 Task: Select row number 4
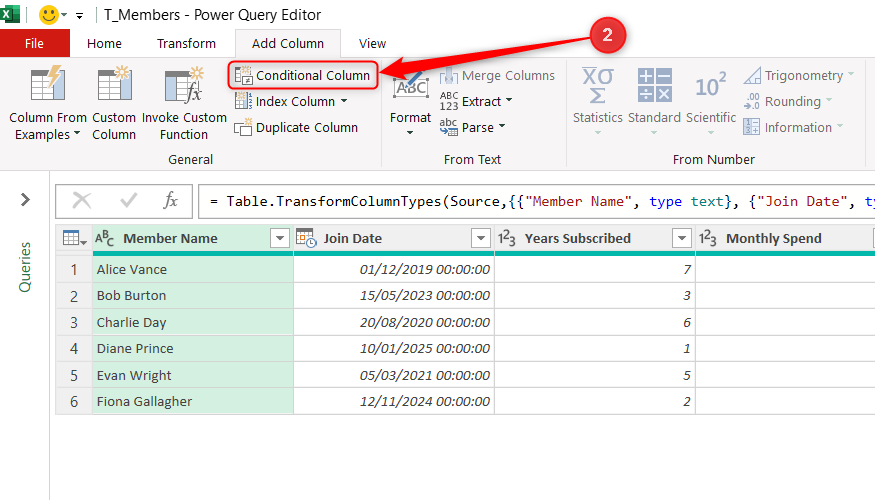coord(74,349)
